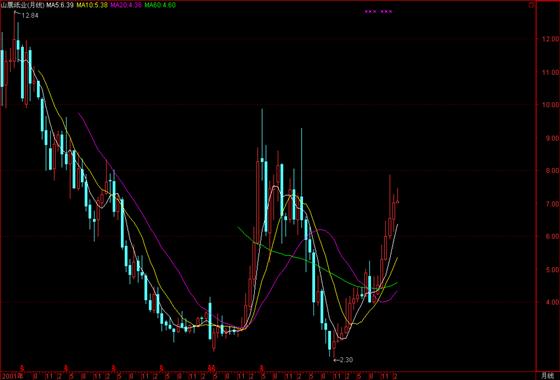Click the 2001年 date label on time axis
Screen dimensions: 560x380
(12, 376)
